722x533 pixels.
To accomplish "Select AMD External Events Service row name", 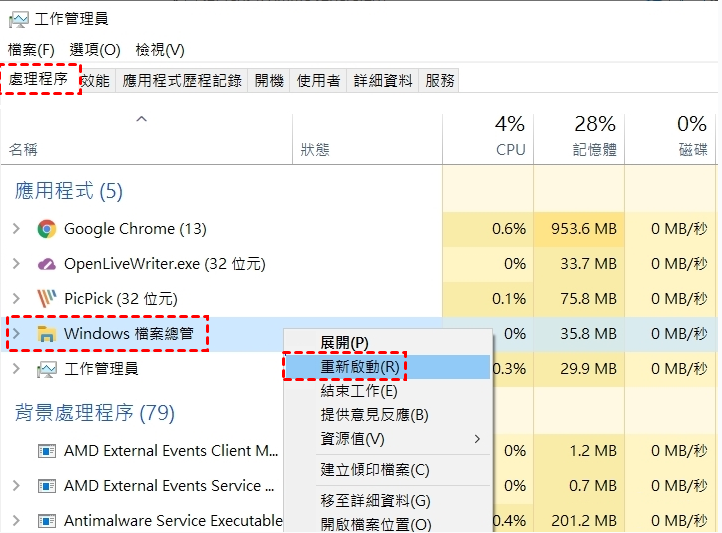I will 169,486.
